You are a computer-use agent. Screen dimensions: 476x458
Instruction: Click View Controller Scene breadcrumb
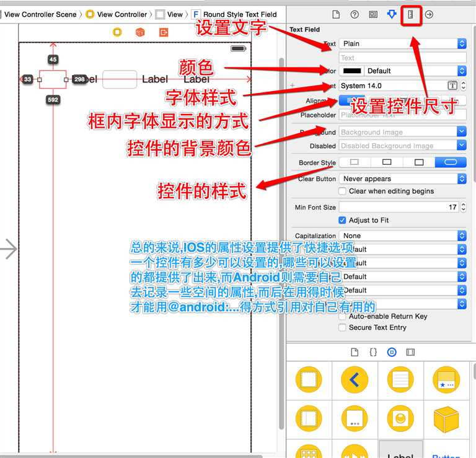click(x=40, y=14)
